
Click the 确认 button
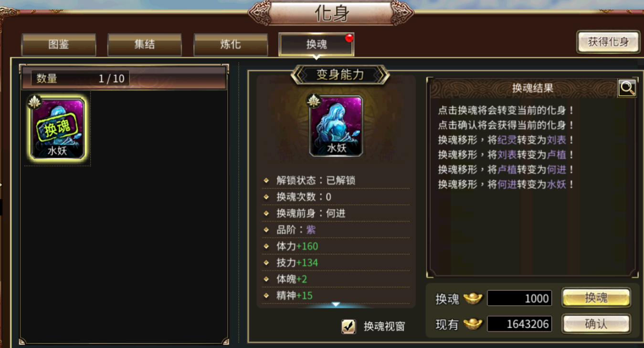coord(596,324)
